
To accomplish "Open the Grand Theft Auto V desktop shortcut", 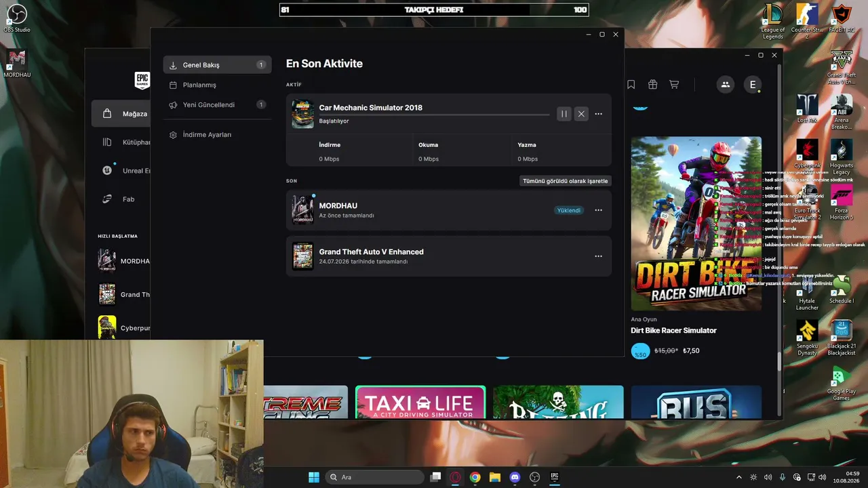I will tap(842, 66).
